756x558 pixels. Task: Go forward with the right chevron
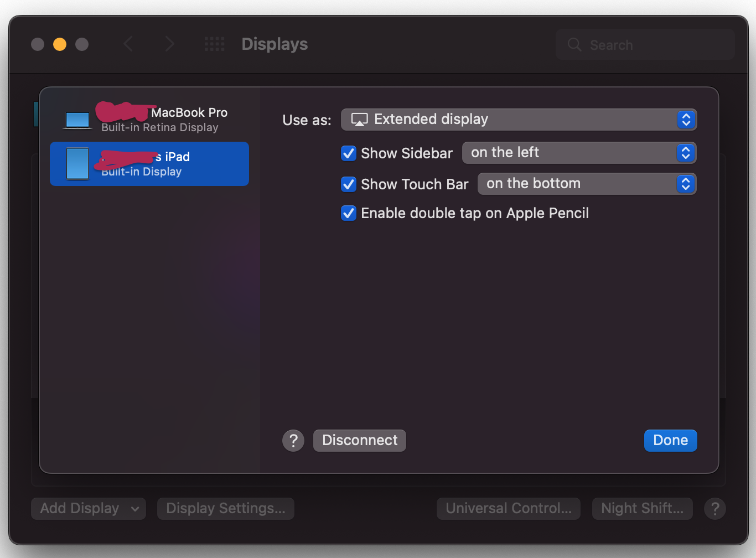pos(169,44)
